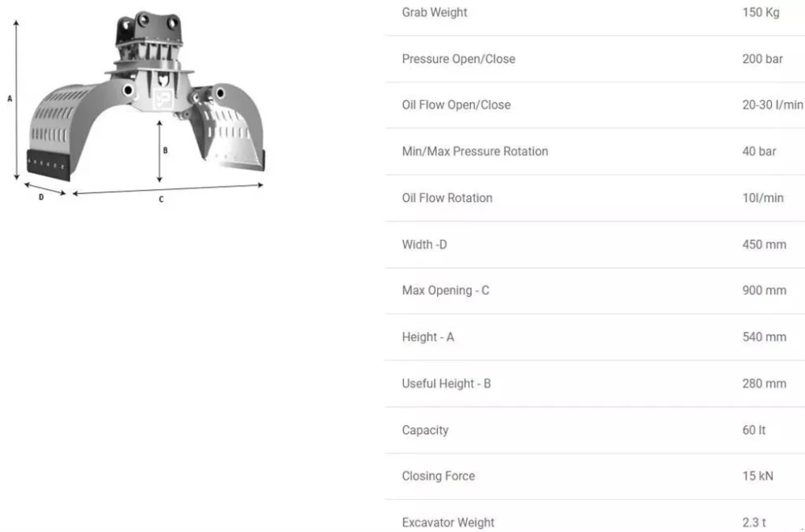
Task: Select the Closing Force row label
Action: (438, 476)
